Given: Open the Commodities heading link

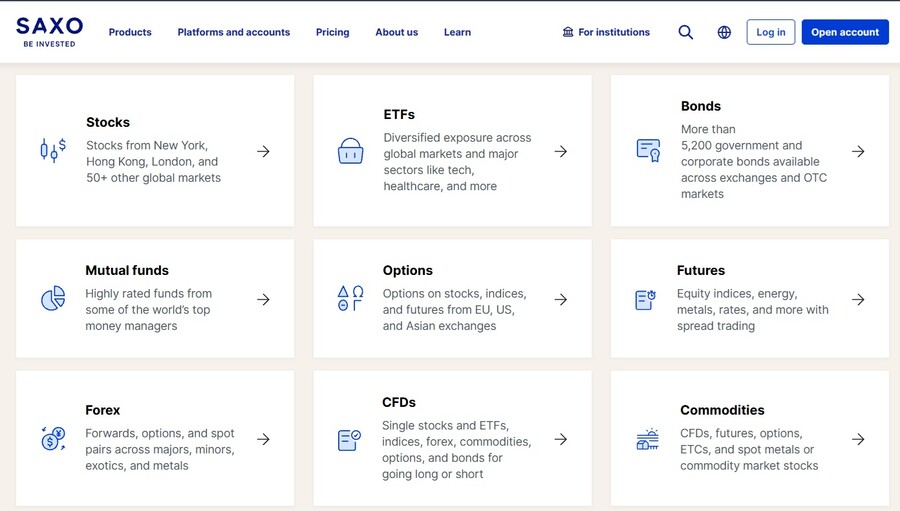Looking at the screenshot, I should pyautogui.click(x=722, y=410).
